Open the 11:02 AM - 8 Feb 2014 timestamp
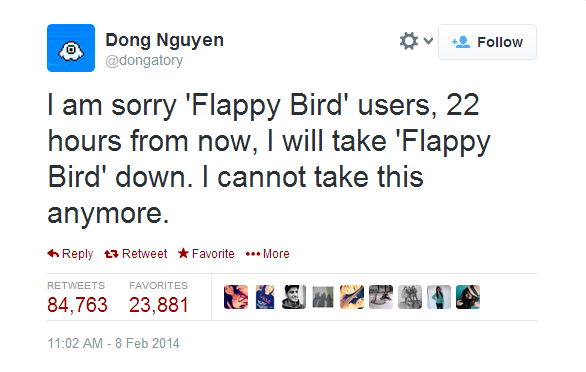586x372 pixels. click(x=114, y=343)
